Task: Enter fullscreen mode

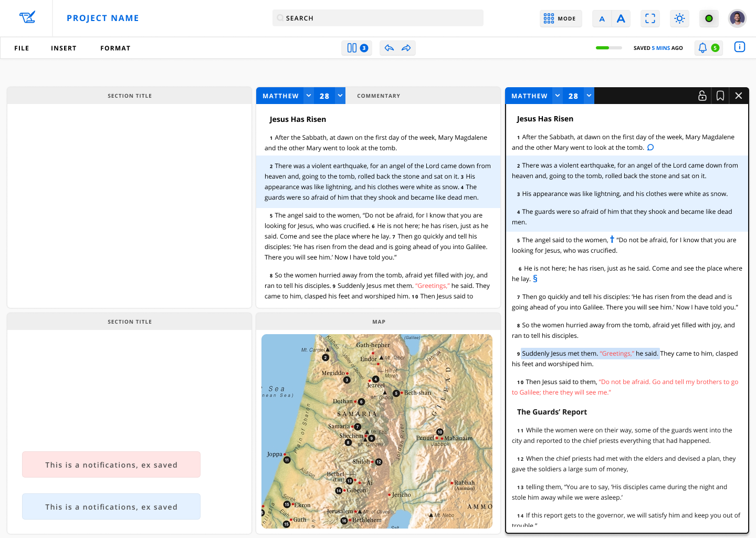Action: 650,18
